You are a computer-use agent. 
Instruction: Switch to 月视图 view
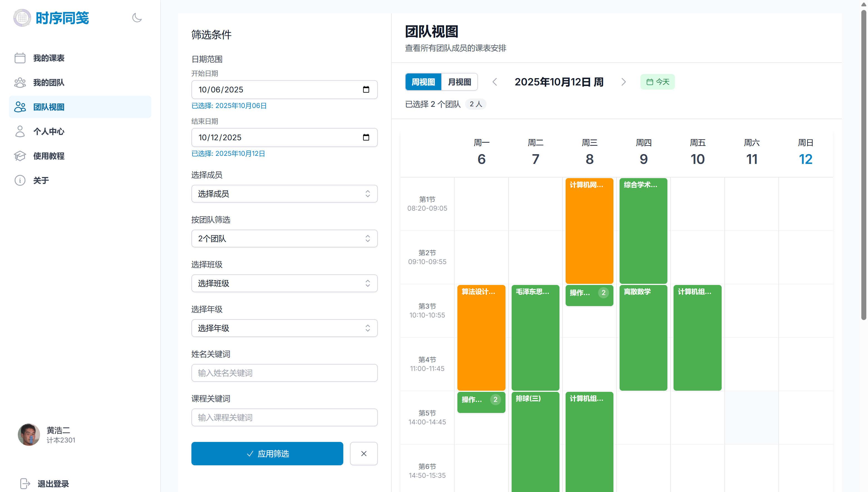pyautogui.click(x=459, y=82)
